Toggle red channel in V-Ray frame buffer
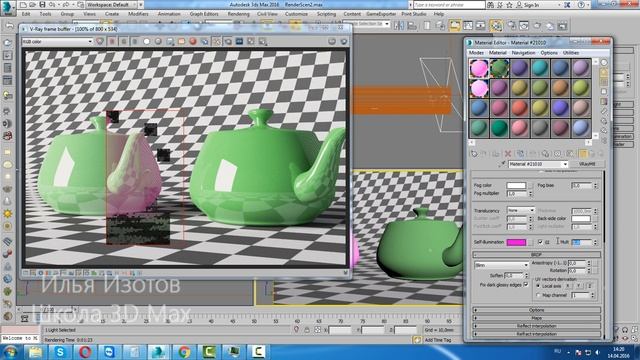The height and width of the screenshot is (360, 640). (112, 42)
